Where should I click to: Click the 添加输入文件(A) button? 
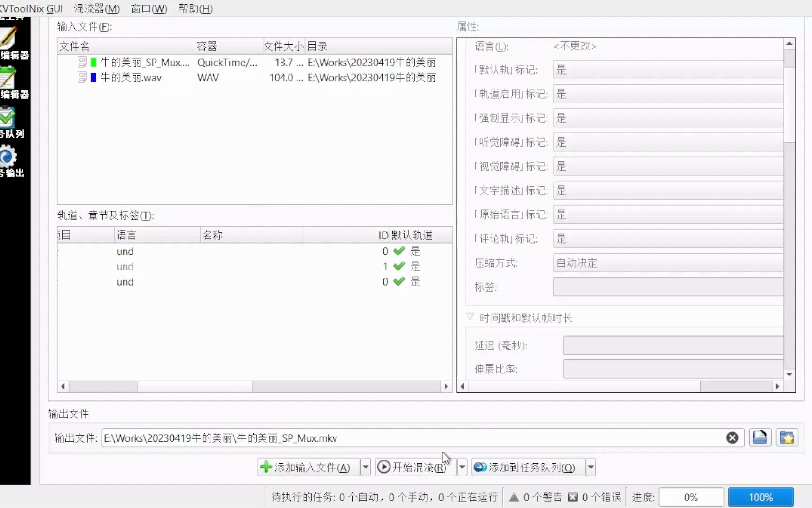coord(309,467)
